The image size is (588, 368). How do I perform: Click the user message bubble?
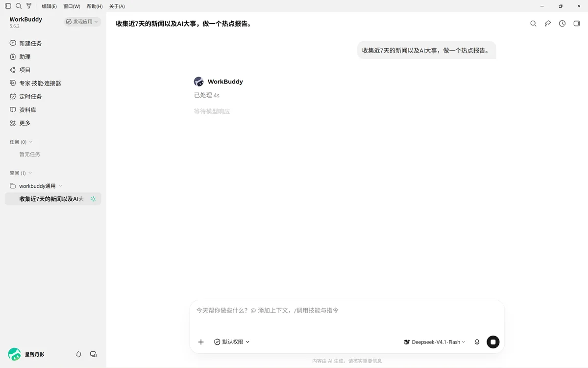click(x=426, y=50)
